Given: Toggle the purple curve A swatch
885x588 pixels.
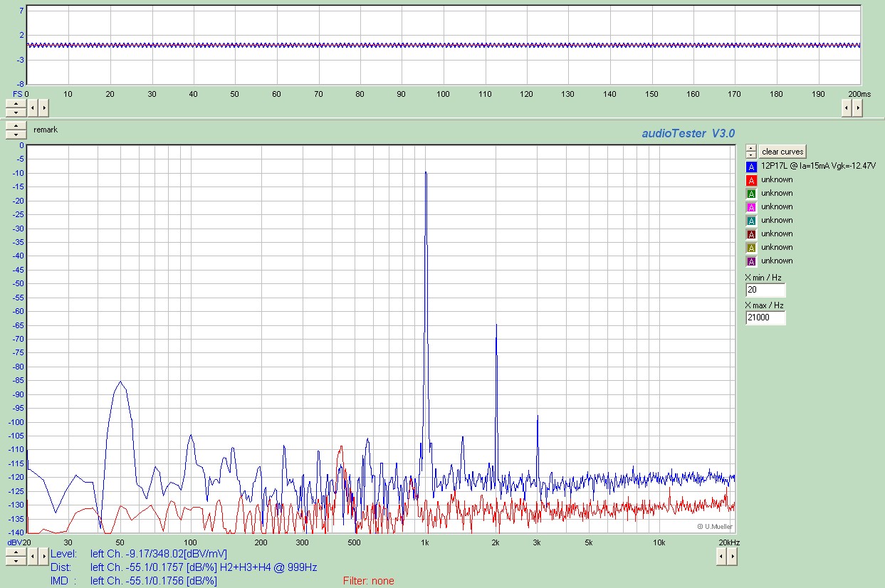Looking at the screenshot, I should point(750,261).
